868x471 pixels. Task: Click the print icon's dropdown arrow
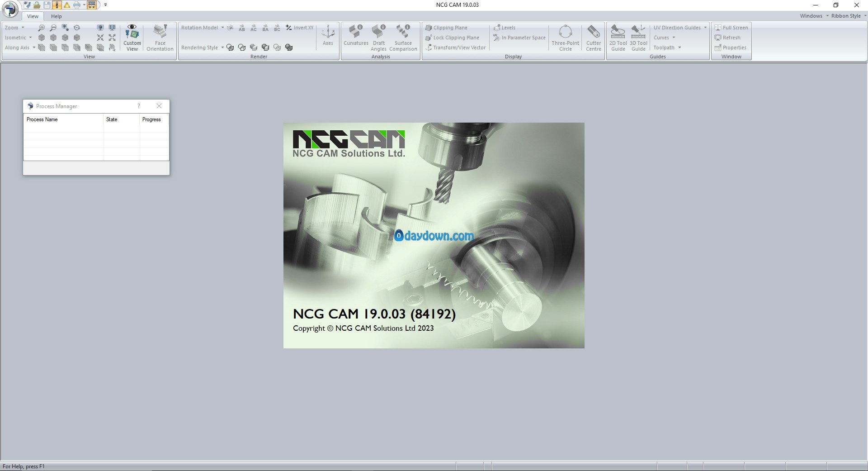coord(84,5)
